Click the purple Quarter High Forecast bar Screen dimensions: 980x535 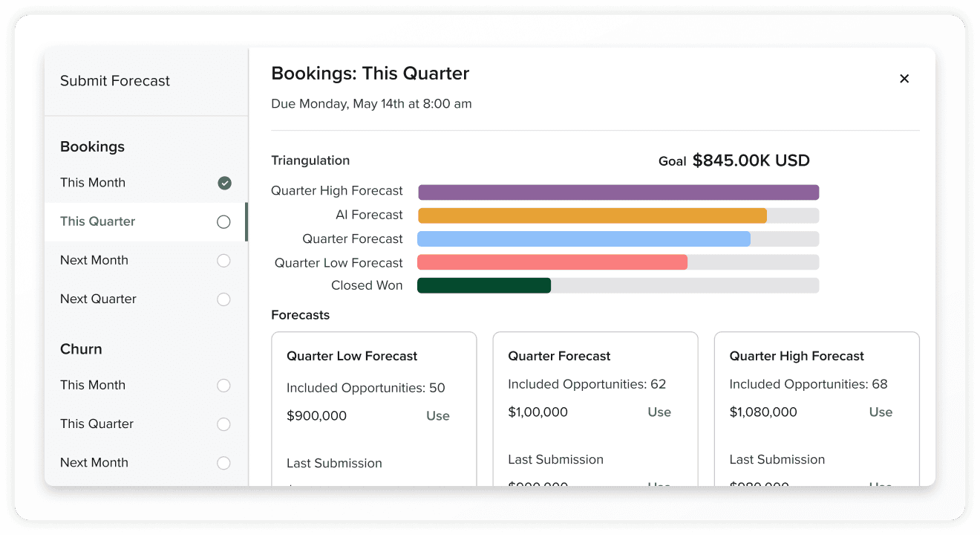618,192
